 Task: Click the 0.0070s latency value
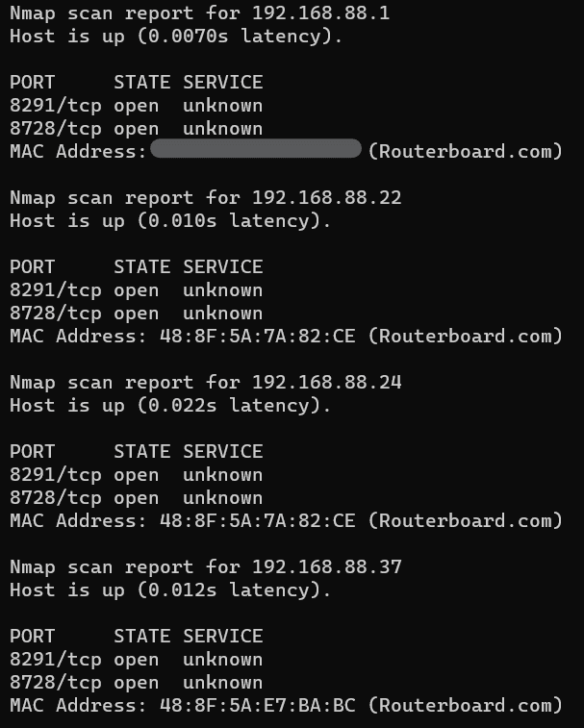(x=187, y=37)
